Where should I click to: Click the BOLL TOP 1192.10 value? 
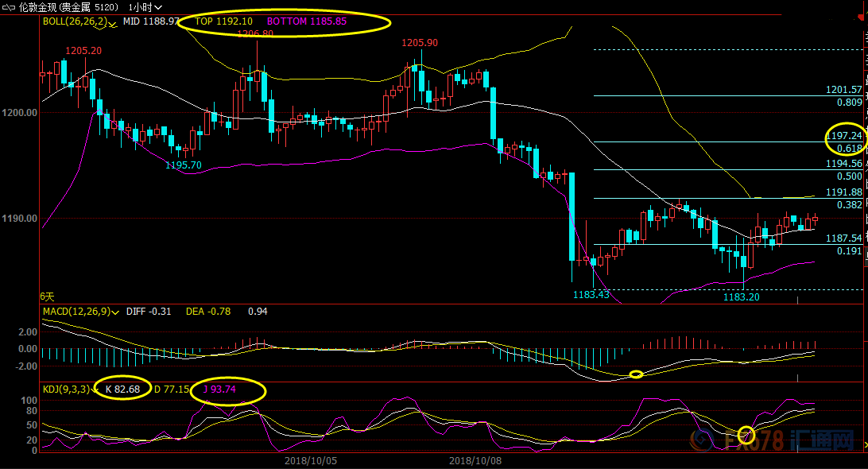click(224, 21)
